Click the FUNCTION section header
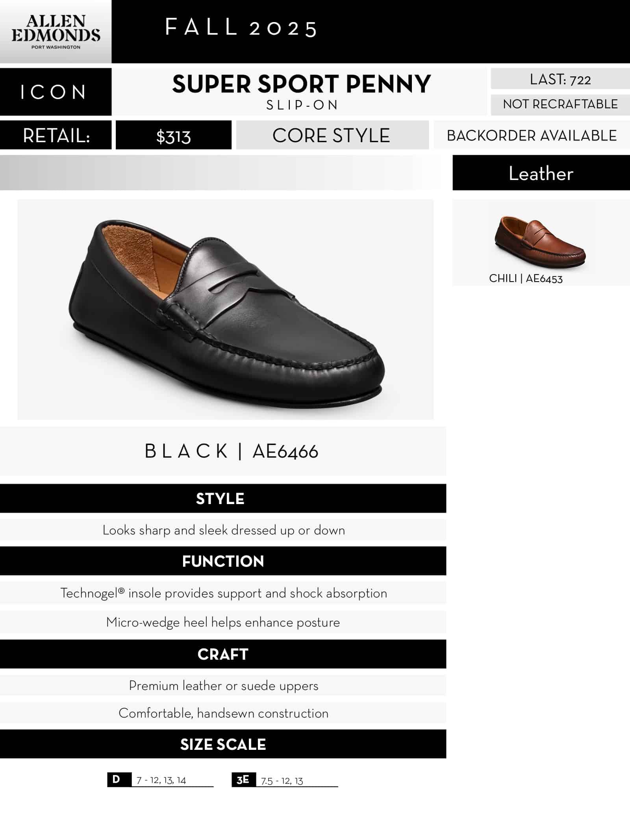 pyautogui.click(x=222, y=561)
